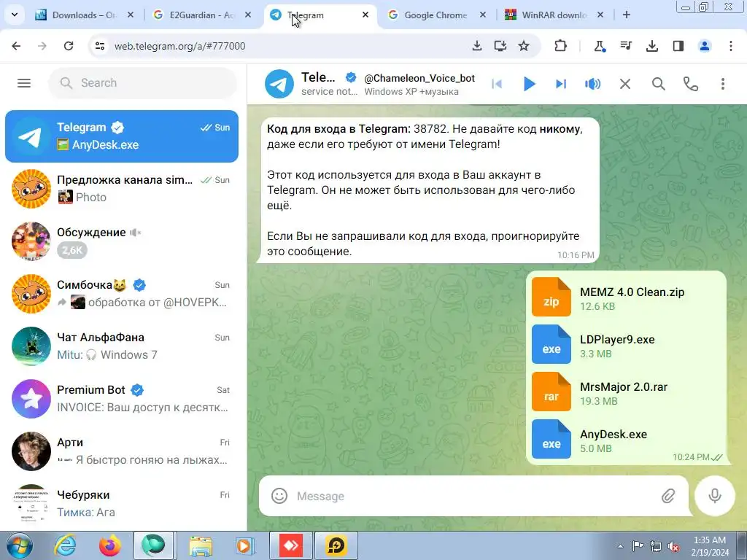Download LDPlayer9.exe file
The width and height of the screenshot is (747, 560).
tap(551, 344)
